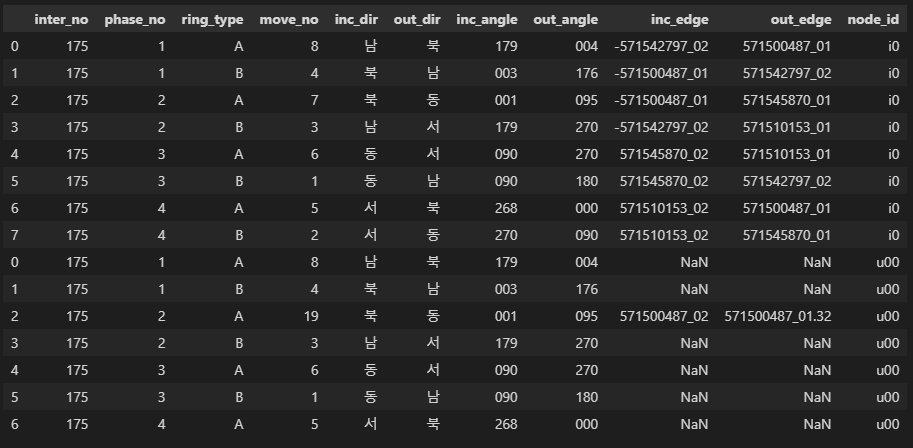The height and width of the screenshot is (448, 913).
Task: Select the inc_angle column header
Action: (486, 19)
